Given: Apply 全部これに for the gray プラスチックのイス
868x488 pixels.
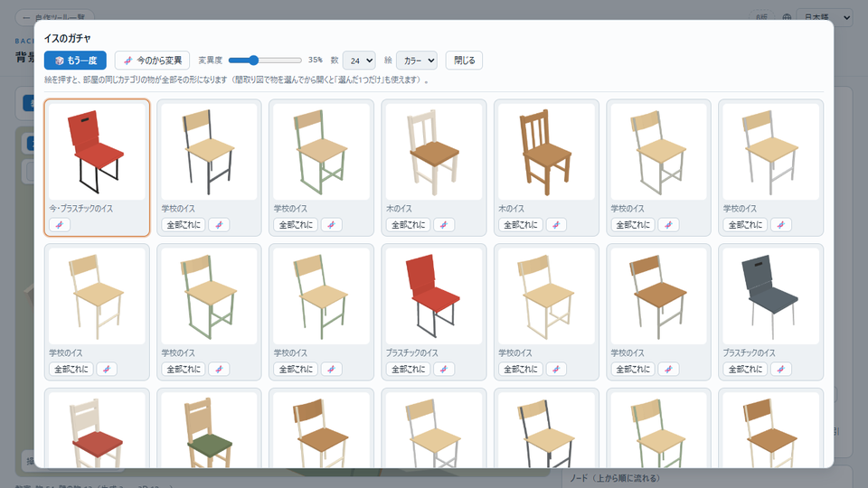Looking at the screenshot, I should click(x=746, y=369).
